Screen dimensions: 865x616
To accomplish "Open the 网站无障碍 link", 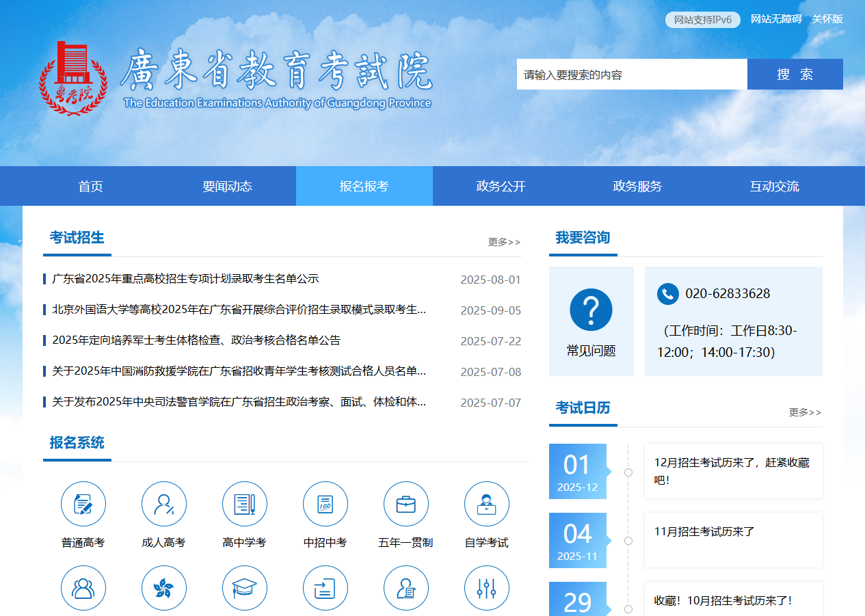I will click(x=776, y=19).
